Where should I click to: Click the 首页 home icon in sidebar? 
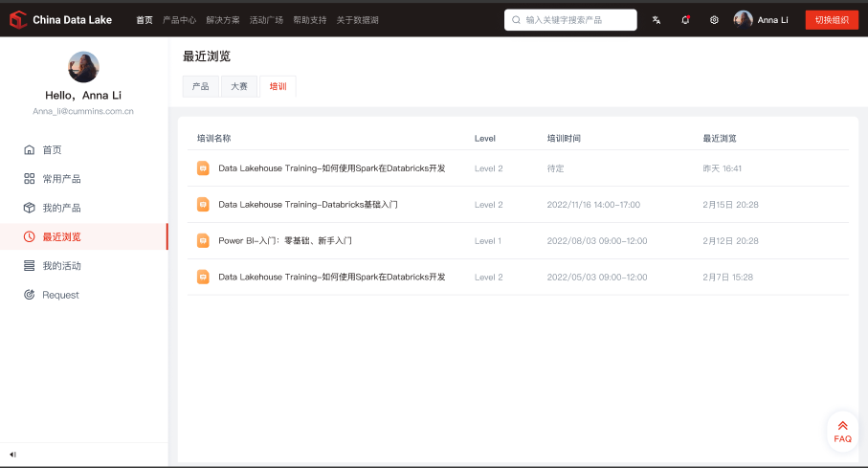point(30,150)
